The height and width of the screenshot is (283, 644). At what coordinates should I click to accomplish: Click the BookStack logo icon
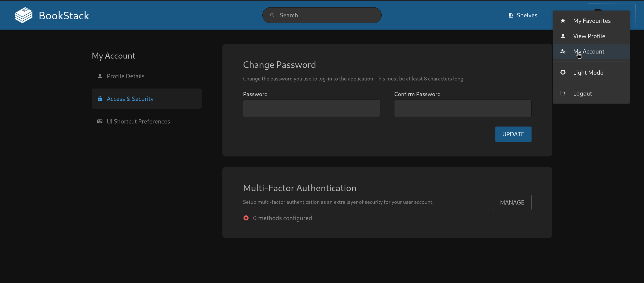pos(24,15)
